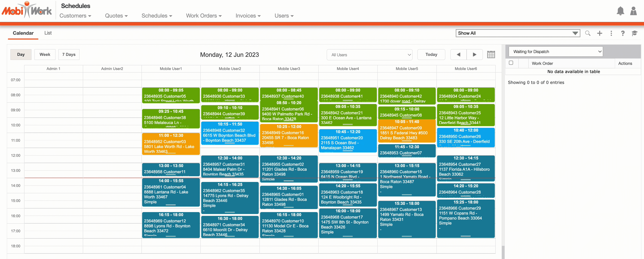
Task: Click the question mark help icon
Action: 622,33
